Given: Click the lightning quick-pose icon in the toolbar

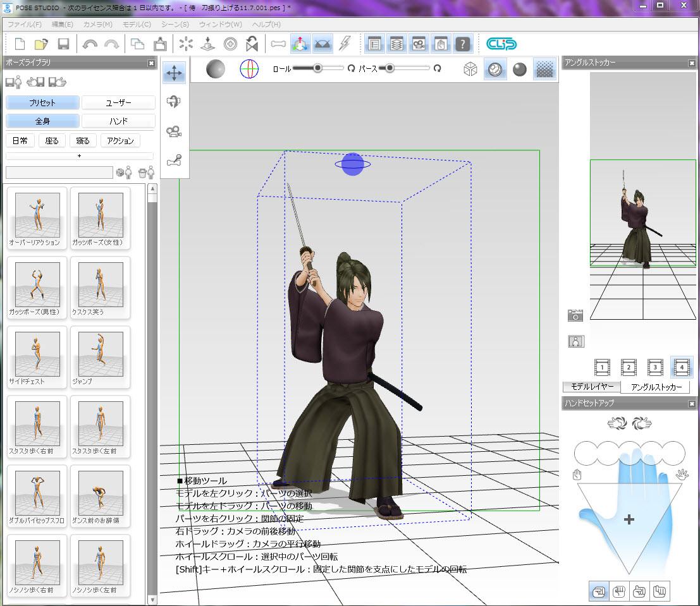Looking at the screenshot, I should pos(345,43).
